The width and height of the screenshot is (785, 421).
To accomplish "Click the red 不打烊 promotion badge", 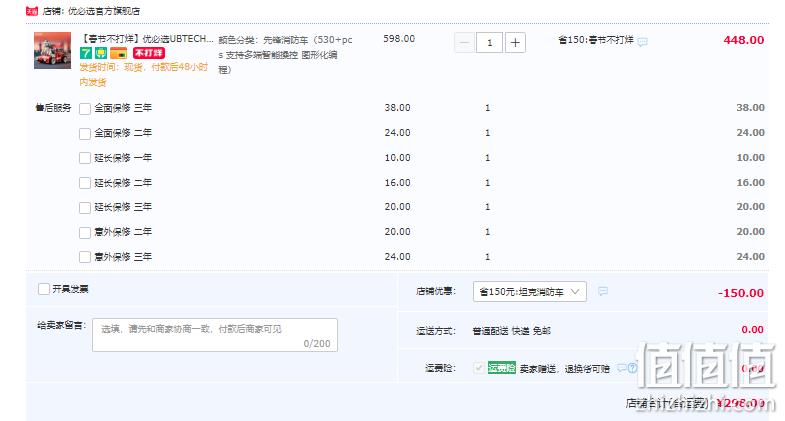I will click(x=149, y=53).
